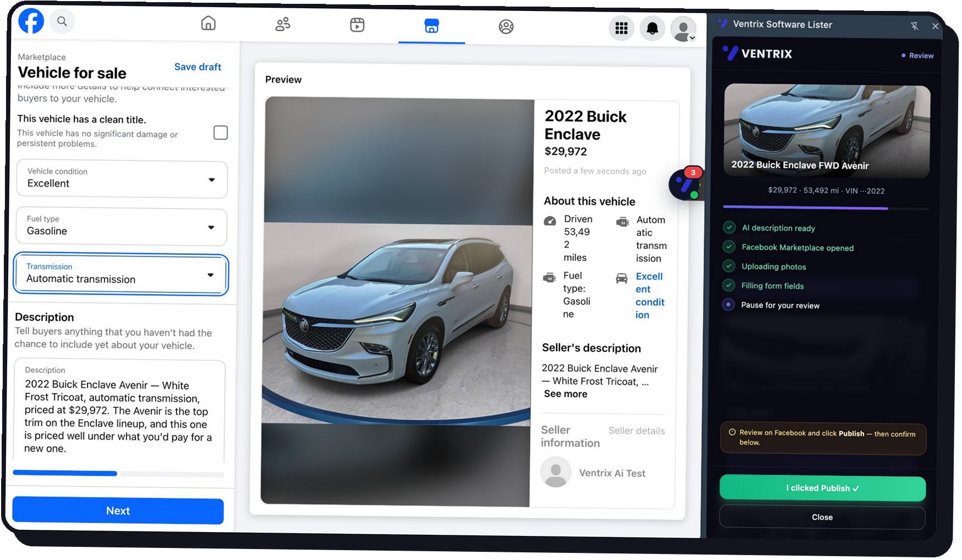Click the Automatic transmission engine icon
The height and width of the screenshot is (560, 962).
pos(622,222)
